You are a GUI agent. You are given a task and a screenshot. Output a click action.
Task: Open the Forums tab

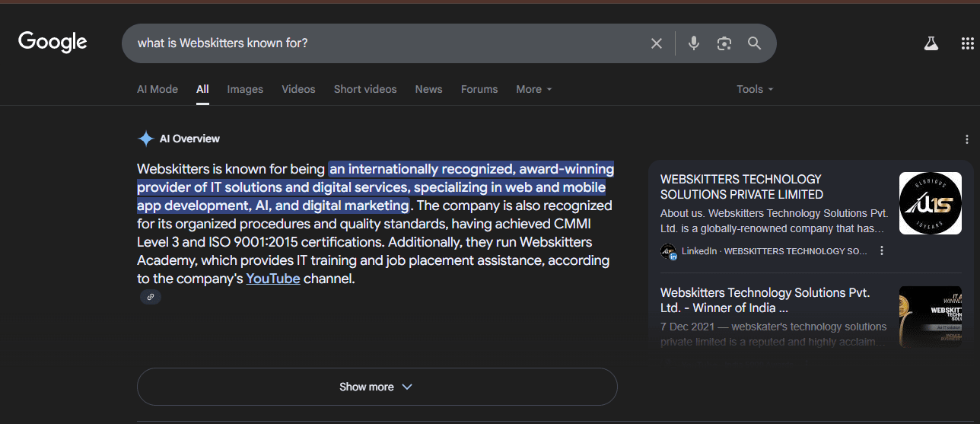tap(479, 89)
